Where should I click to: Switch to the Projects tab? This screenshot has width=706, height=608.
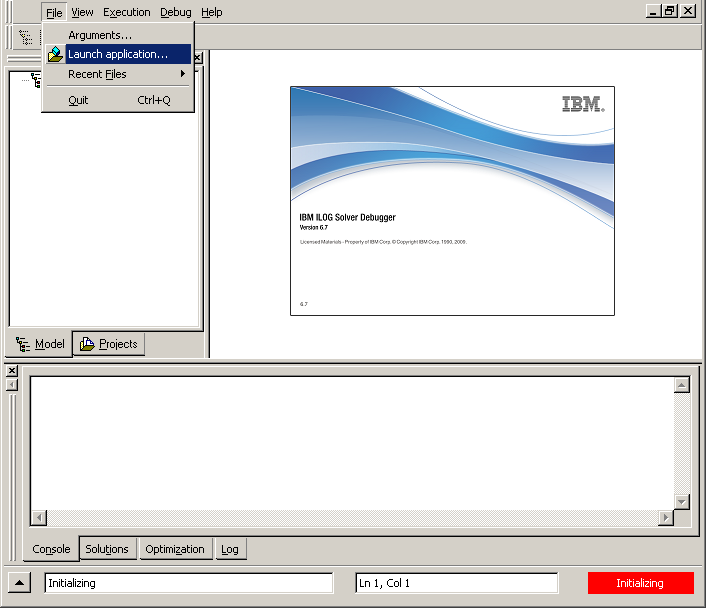pos(109,344)
